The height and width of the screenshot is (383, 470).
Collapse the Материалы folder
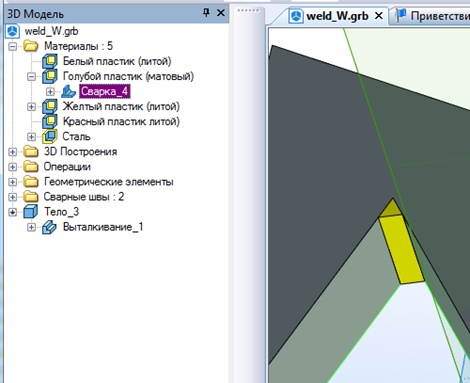click(x=12, y=46)
